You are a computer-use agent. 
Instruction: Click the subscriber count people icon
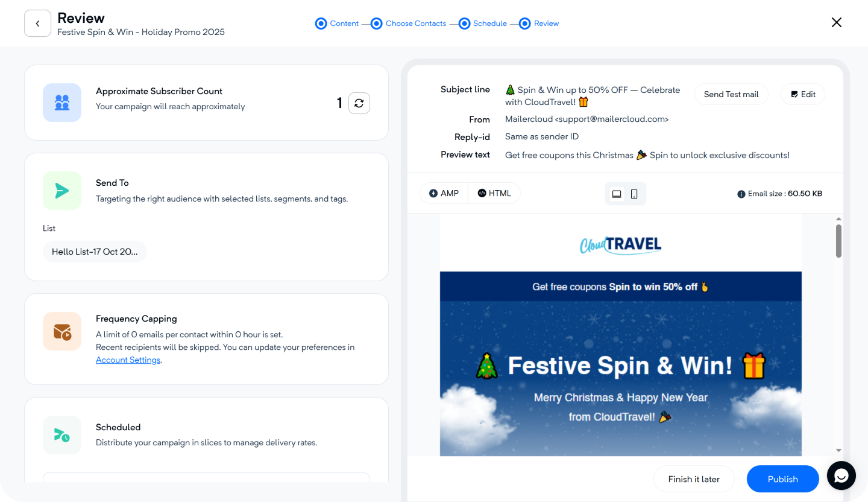tap(62, 103)
